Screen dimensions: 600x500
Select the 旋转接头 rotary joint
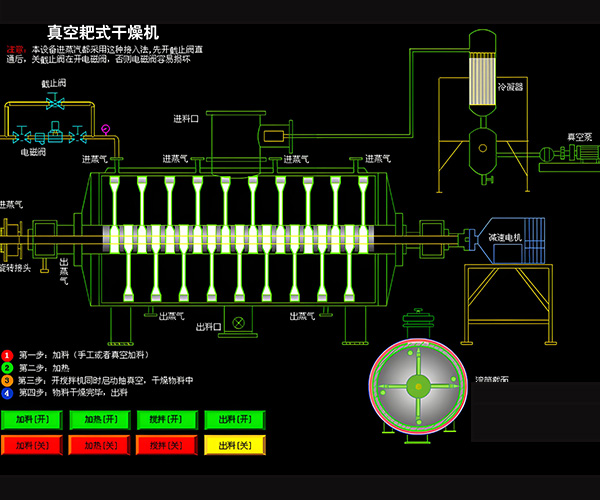click(11, 240)
